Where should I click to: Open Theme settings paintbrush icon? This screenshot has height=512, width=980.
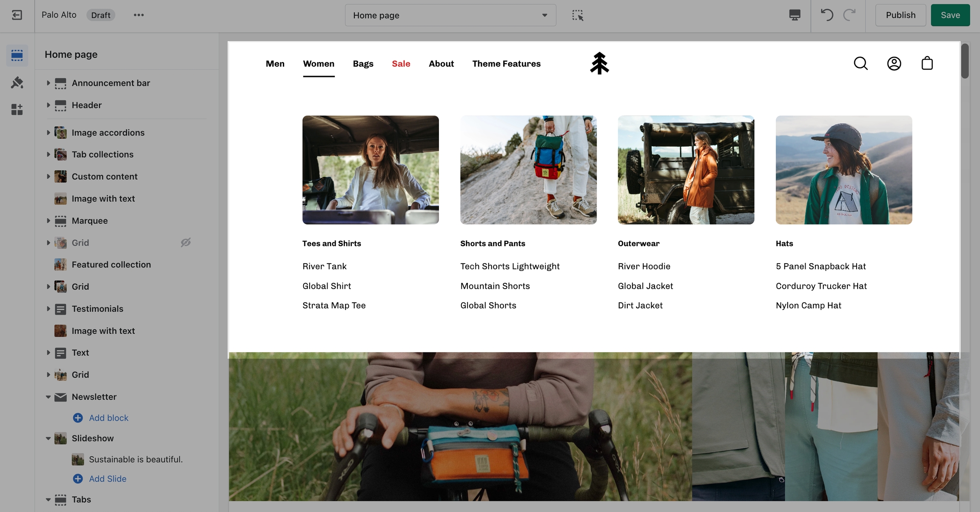click(17, 82)
